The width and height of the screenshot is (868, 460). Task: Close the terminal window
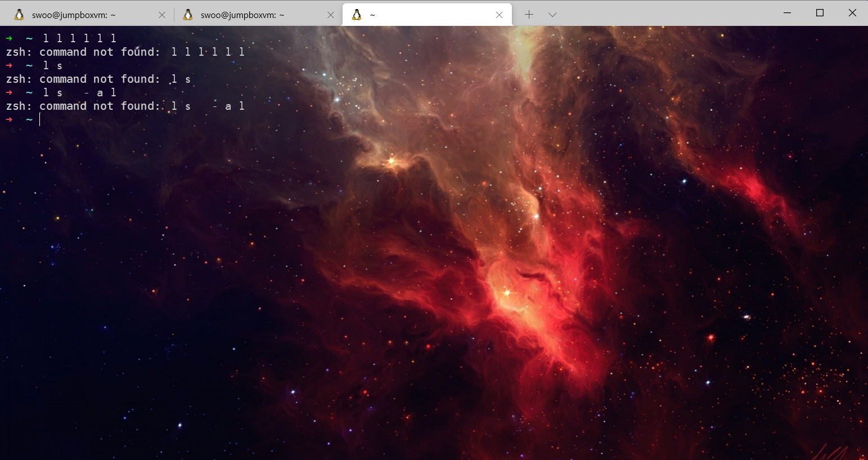852,13
